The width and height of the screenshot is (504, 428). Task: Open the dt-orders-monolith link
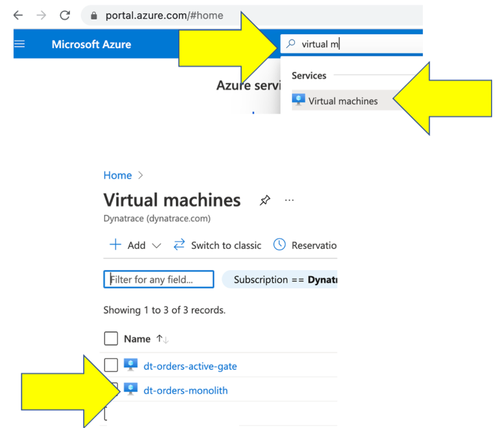coord(185,391)
